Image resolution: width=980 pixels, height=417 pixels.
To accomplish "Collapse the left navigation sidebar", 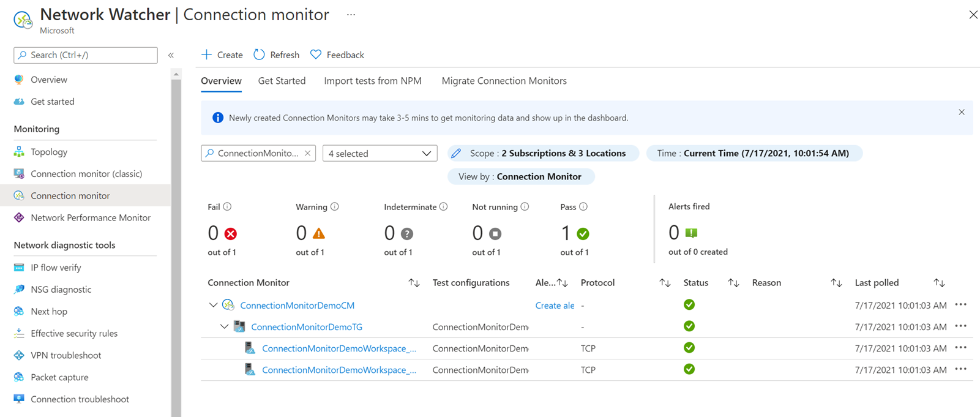I will pos(171,55).
